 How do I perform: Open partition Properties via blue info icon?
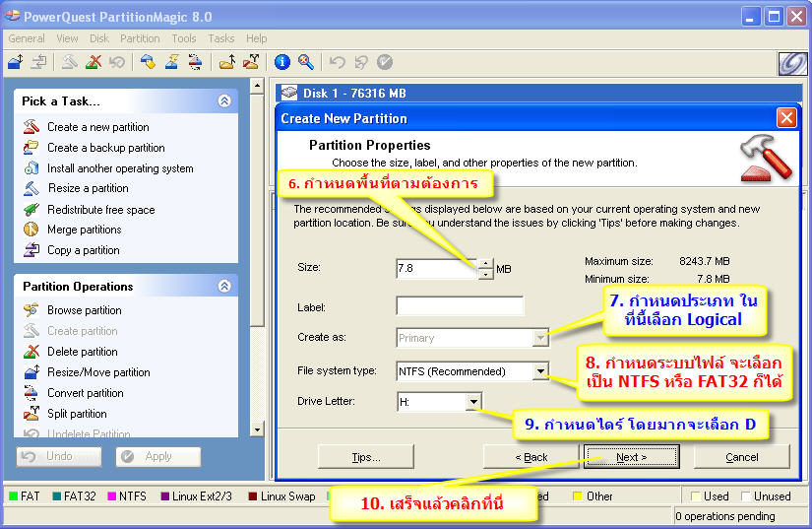point(282,62)
